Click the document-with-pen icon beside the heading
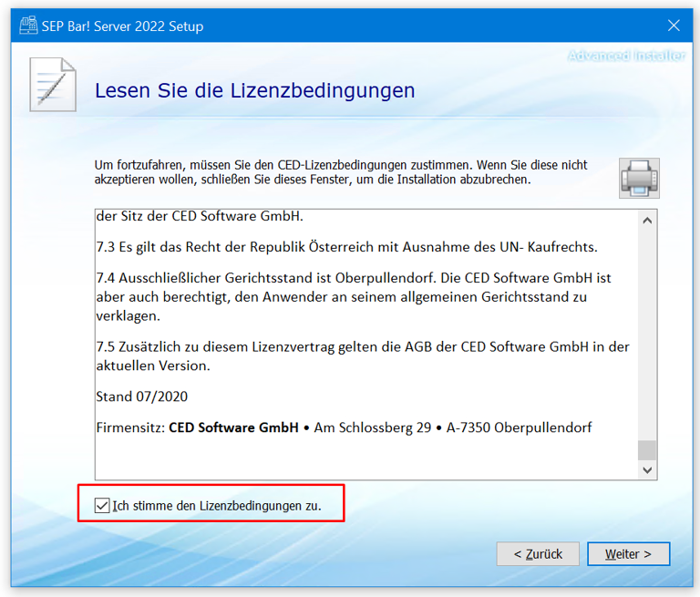 (x=53, y=85)
